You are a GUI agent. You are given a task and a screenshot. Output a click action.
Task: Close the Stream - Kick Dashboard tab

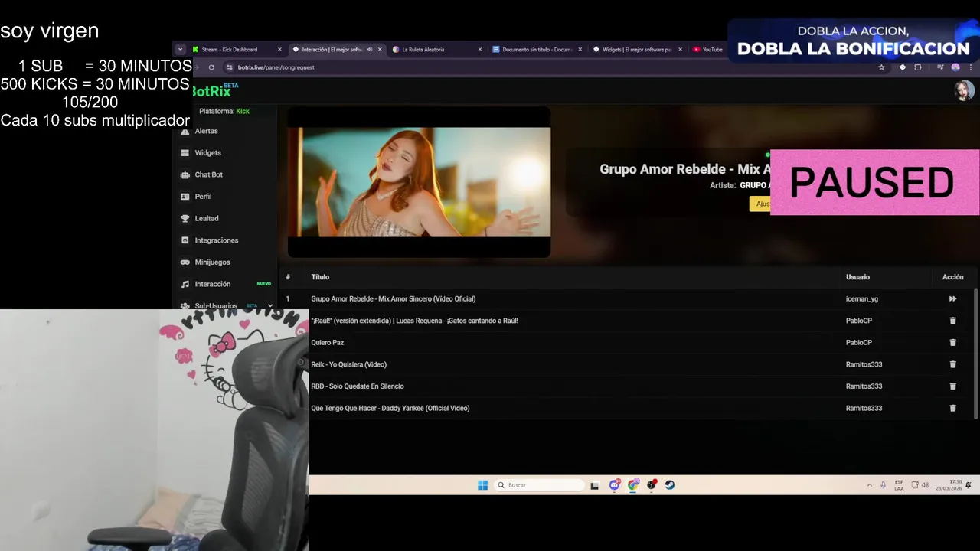point(279,50)
